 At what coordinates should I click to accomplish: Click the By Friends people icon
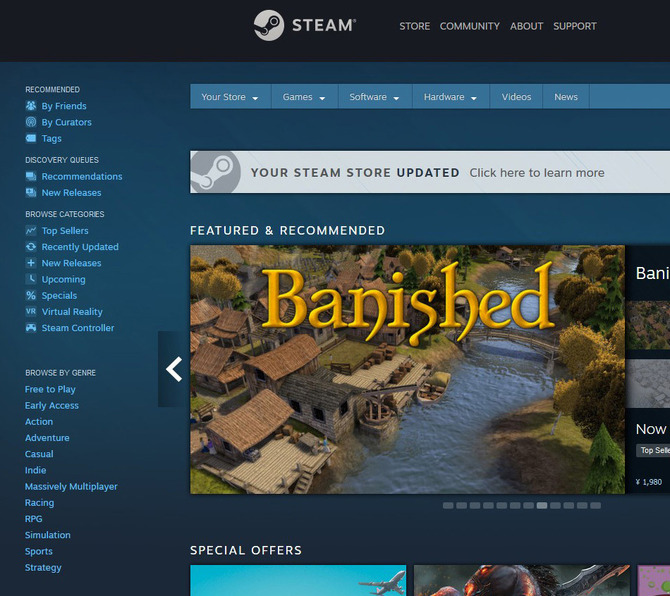pos(31,106)
